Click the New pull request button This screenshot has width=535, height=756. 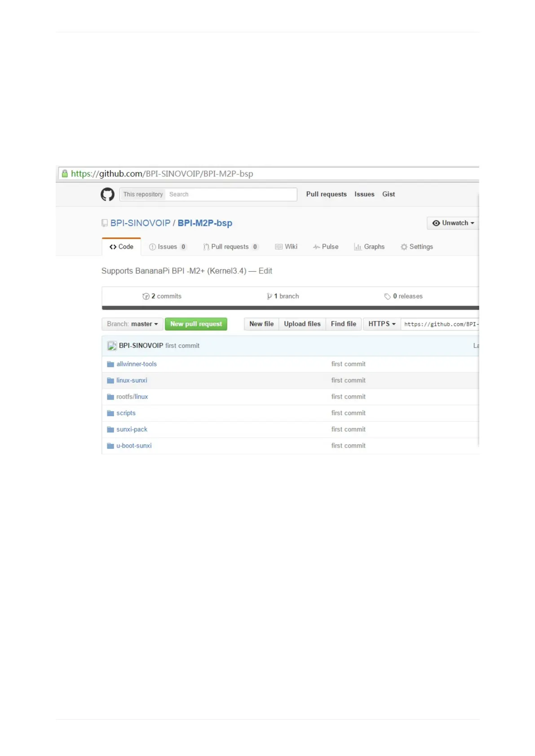196,324
